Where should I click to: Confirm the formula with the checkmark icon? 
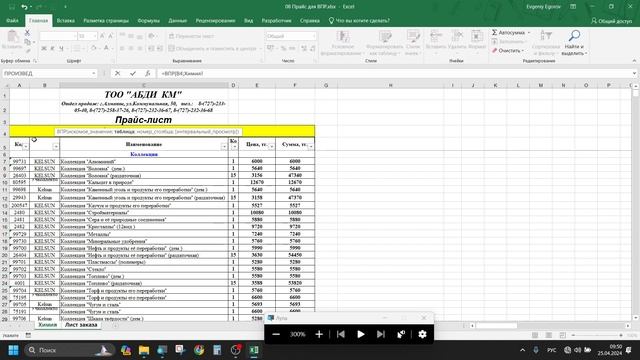click(133, 73)
